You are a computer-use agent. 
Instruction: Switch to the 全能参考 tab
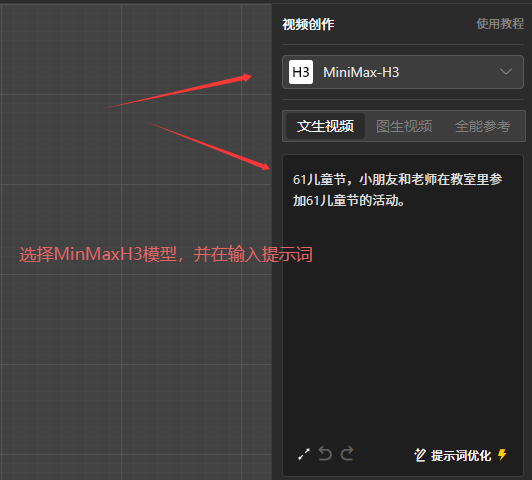pyautogui.click(x=482, y=126)
